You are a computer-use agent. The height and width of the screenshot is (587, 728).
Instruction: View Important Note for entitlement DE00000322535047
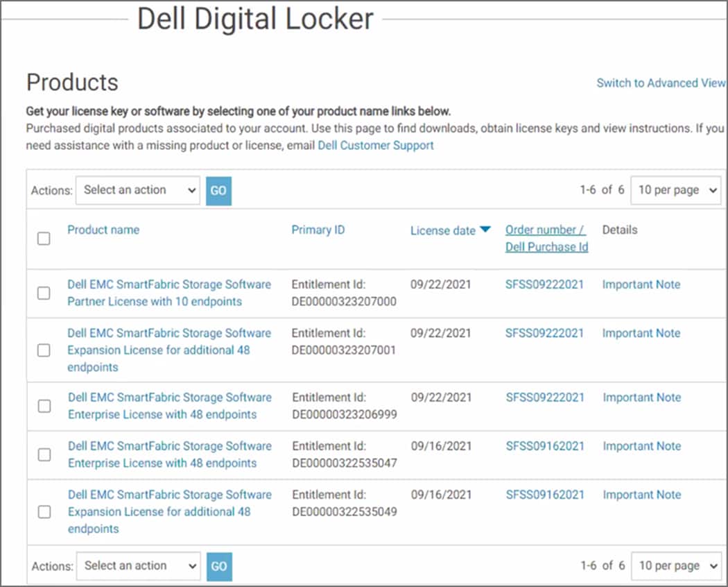[641, 446]
